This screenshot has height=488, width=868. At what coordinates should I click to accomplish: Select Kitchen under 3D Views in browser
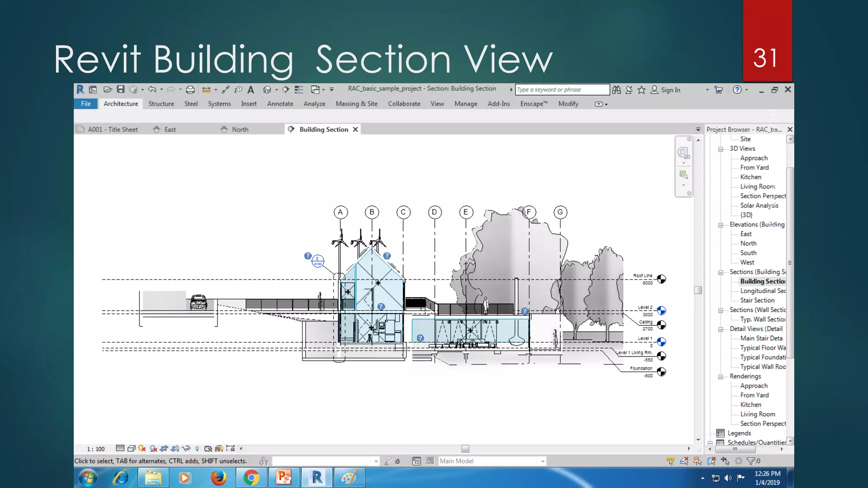click(x=751, y=177)
